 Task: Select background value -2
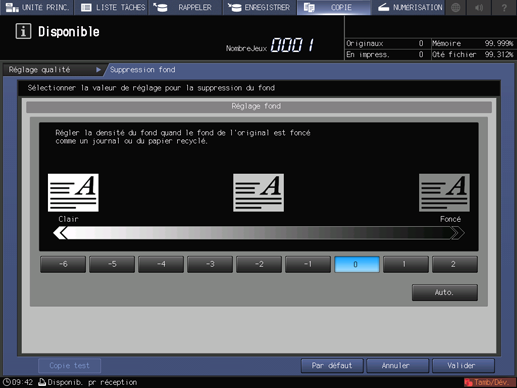pos(259,264)
